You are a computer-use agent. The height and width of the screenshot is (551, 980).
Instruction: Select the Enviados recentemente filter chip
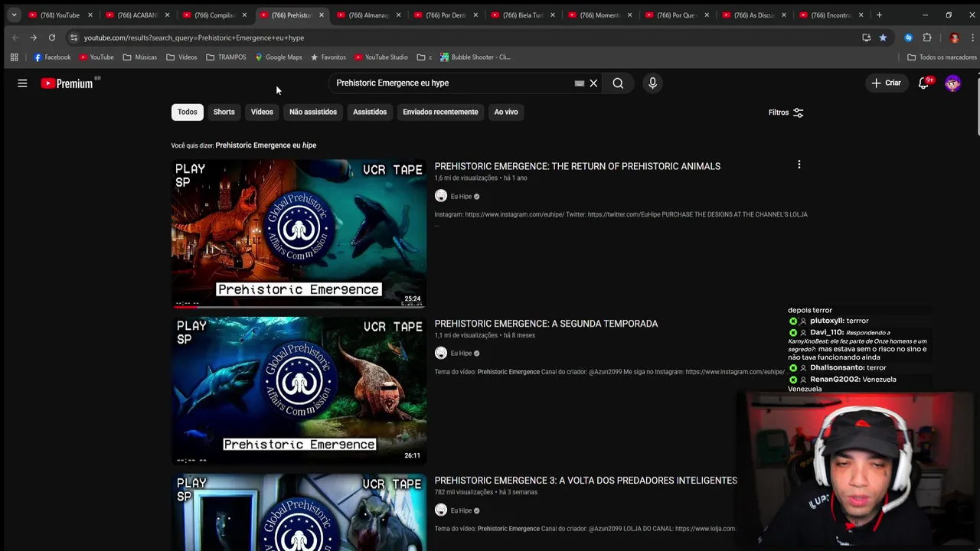[440, 112]
